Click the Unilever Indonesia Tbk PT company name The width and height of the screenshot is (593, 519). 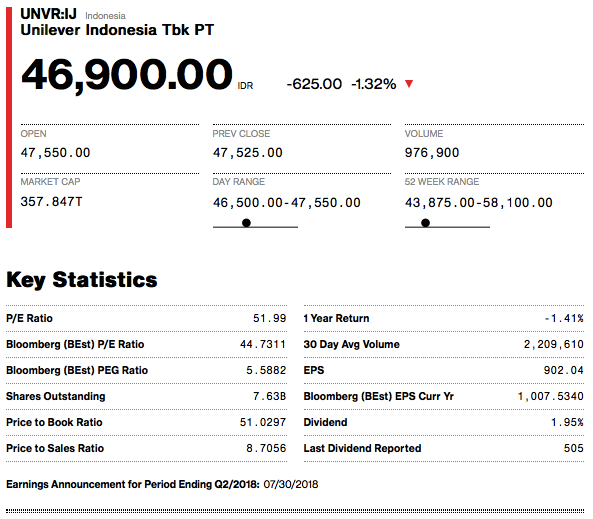pos(117,30)
